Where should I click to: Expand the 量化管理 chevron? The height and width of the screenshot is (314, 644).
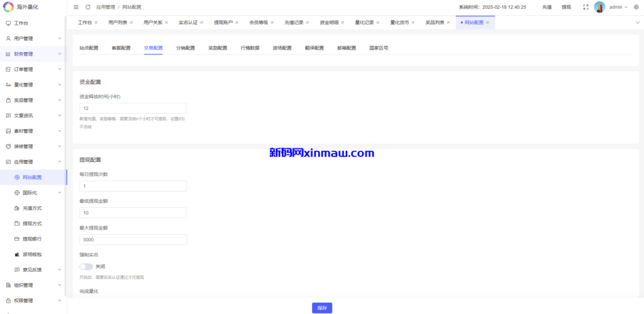pos(60,85)
